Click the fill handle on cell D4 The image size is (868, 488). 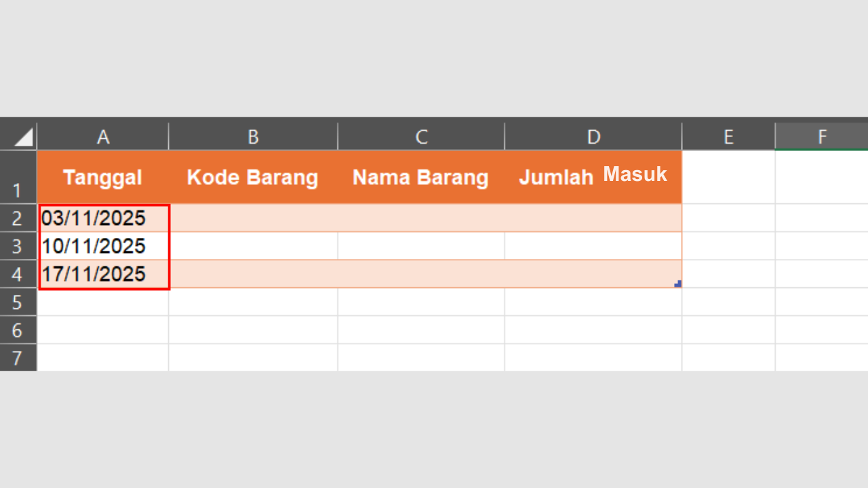click(678, 285)
